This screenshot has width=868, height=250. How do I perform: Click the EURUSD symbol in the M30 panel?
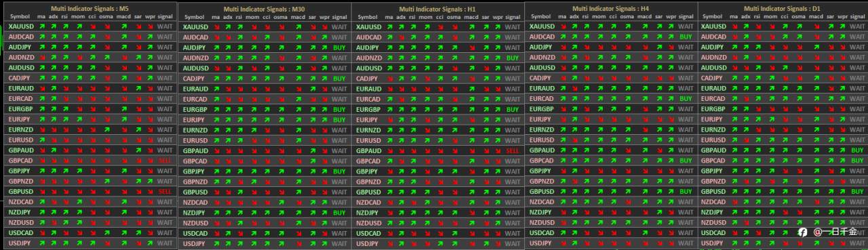(195, 141)
